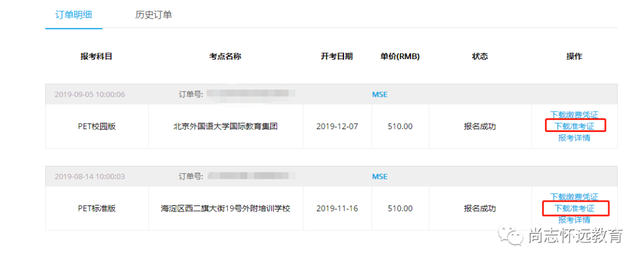
Task: Download 准考证 for the PET标准版 order
Action: point(574,208)
